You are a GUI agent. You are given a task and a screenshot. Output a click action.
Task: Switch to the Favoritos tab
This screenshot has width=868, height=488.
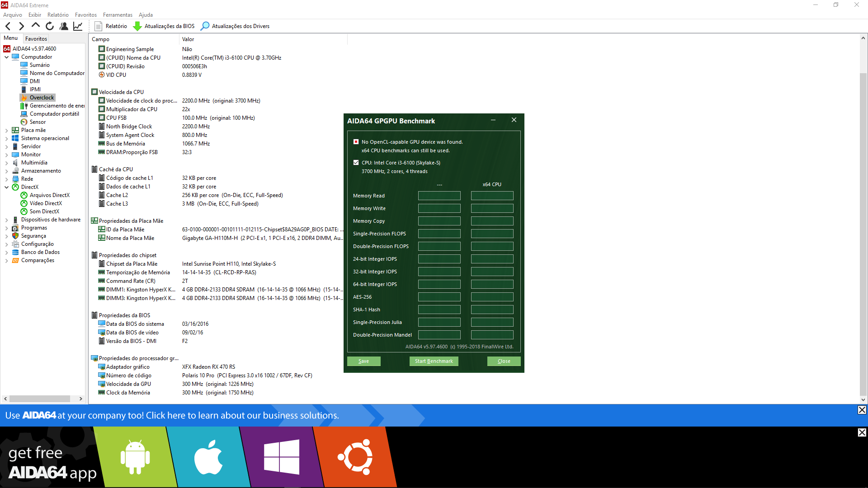36,39
